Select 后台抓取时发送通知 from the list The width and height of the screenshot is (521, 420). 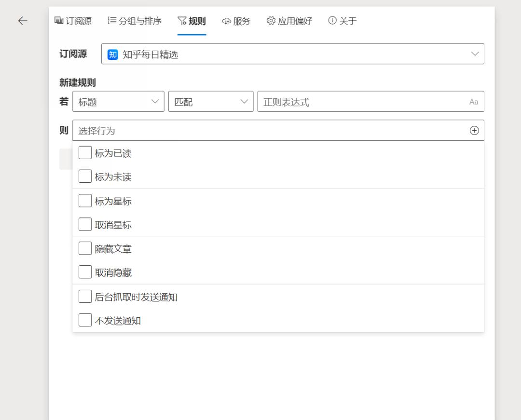click(85, 296)
